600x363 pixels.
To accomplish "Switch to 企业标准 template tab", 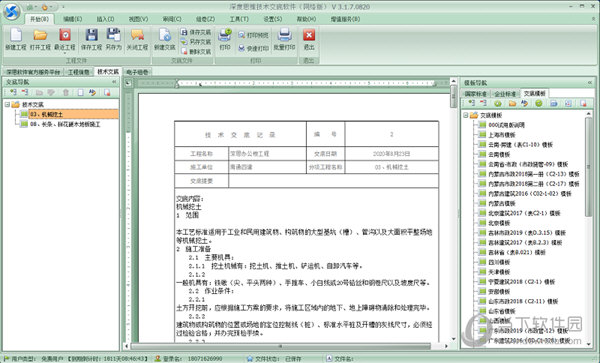I will click(x=505, y=94).
